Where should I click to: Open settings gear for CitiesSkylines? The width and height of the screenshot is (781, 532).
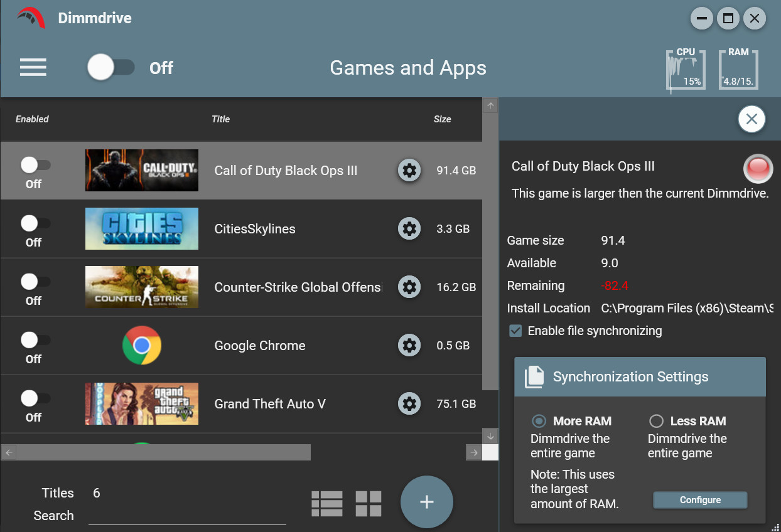409,228
